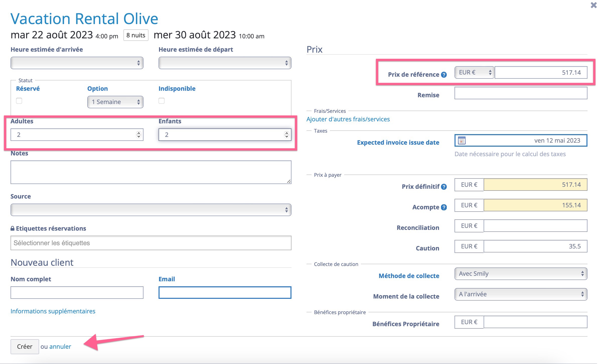Click help icon beside Prix définitif
Screen dimensions: 598x364
click(444, 187)
